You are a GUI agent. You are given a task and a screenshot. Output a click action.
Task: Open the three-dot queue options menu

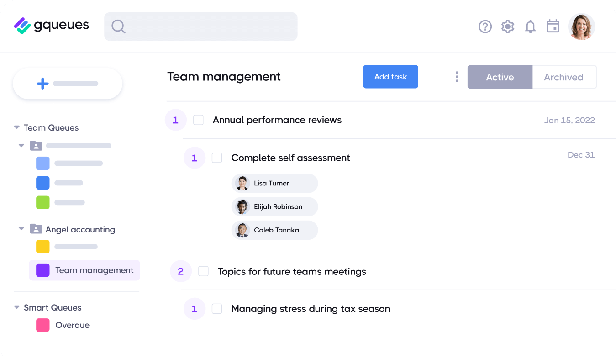click(x=457, y=77)
